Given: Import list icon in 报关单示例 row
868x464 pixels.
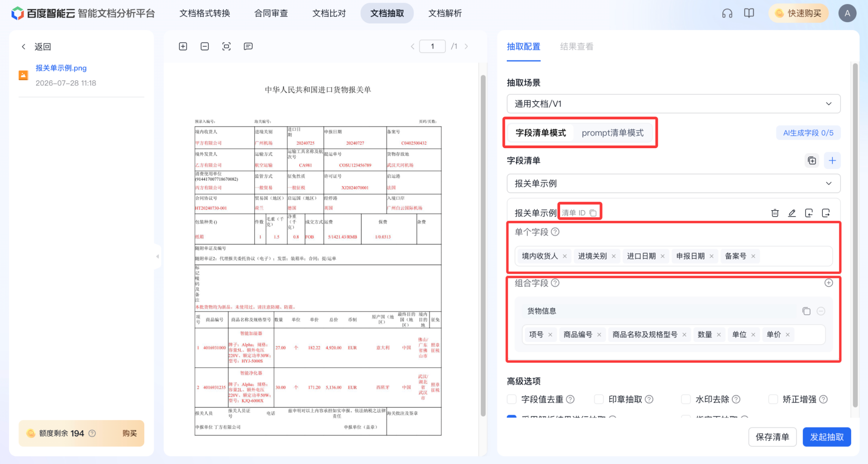Looking at the screenshot, I should pos(809,213).
